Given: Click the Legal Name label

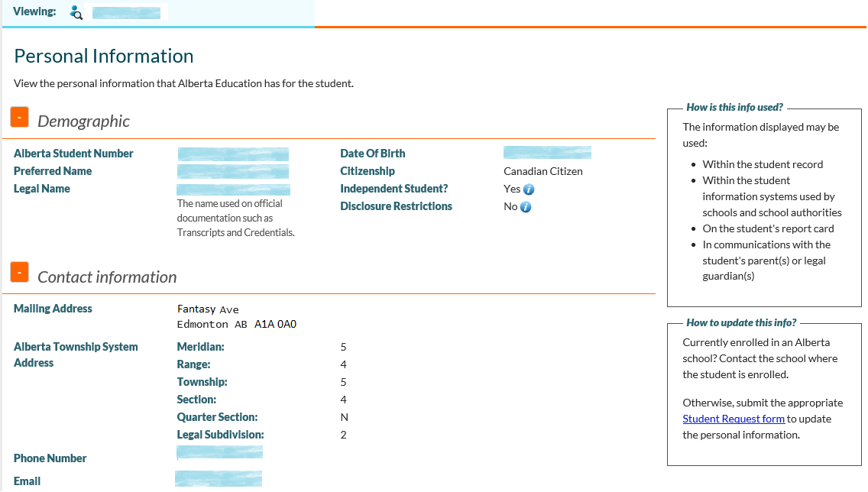Looking at the screenshot, I should click(42, 189).
